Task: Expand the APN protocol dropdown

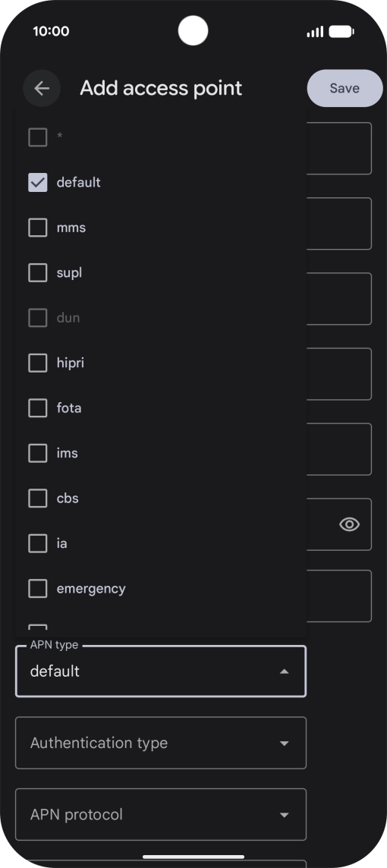Action: tap(161, 814)
